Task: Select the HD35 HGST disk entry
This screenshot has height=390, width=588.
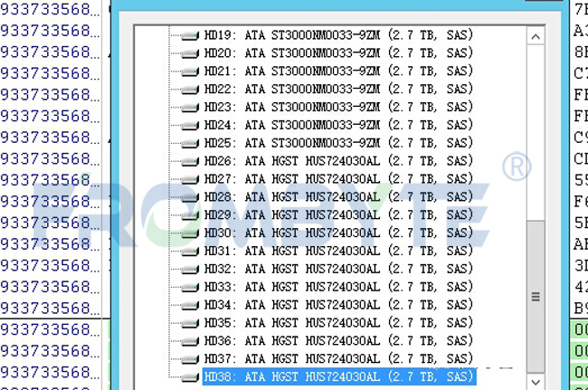Action: click(x=338, y=323)
